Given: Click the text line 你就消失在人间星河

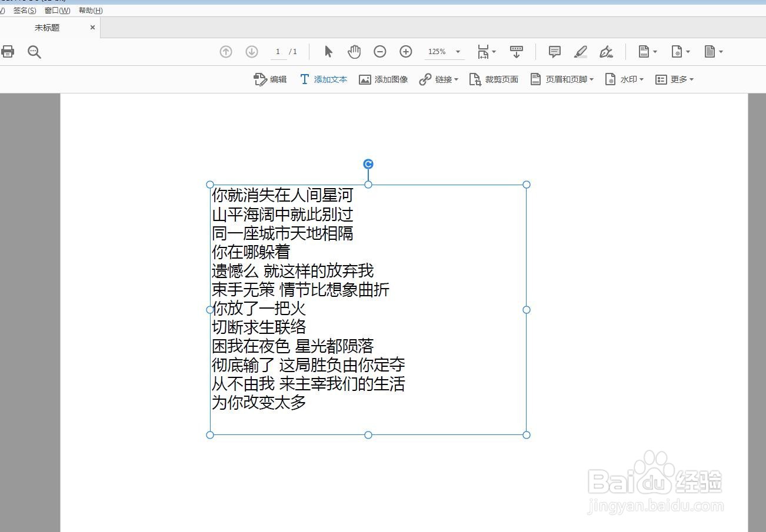Looking at the screenshot, I should point(282,195).
